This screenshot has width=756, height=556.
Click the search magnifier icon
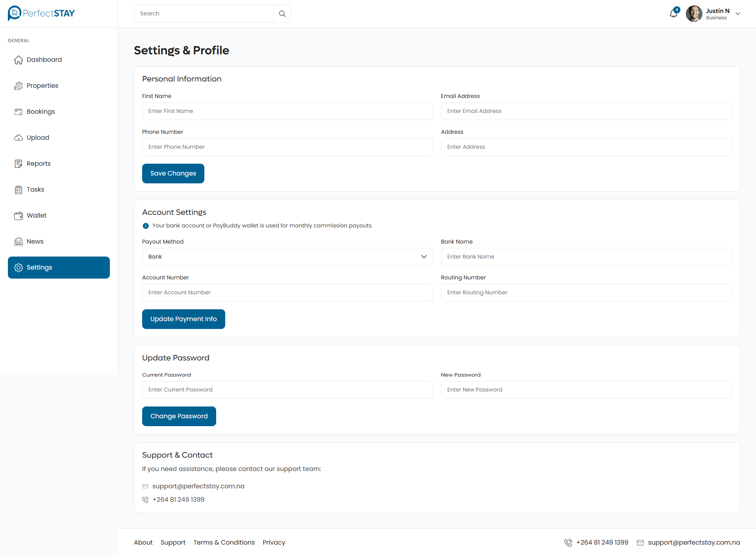282,14
